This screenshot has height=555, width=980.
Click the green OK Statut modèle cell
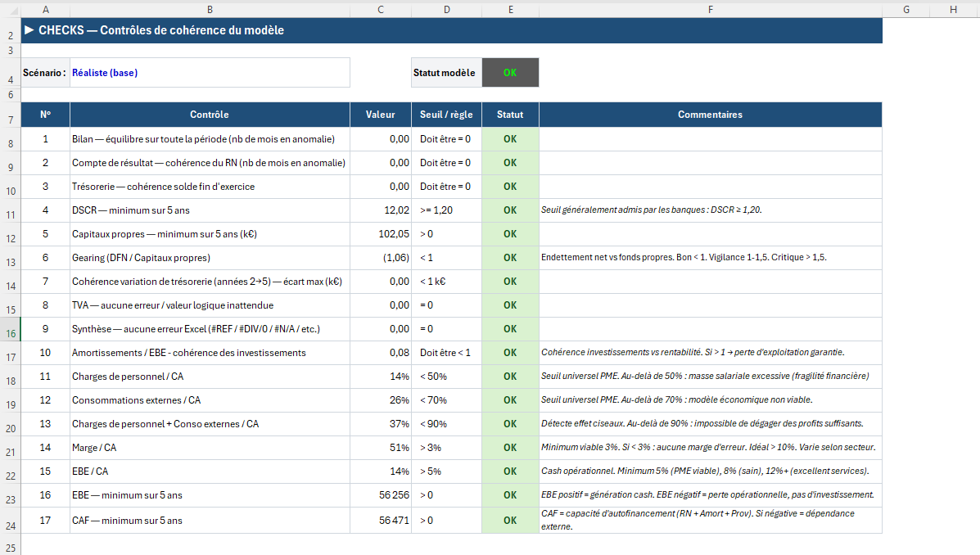[510, 72]
